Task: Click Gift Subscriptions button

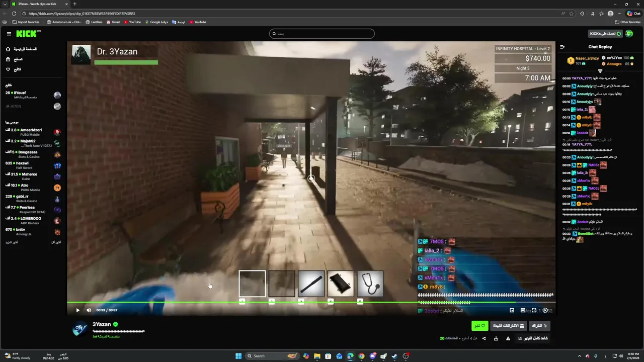Action: coord(508,326)
